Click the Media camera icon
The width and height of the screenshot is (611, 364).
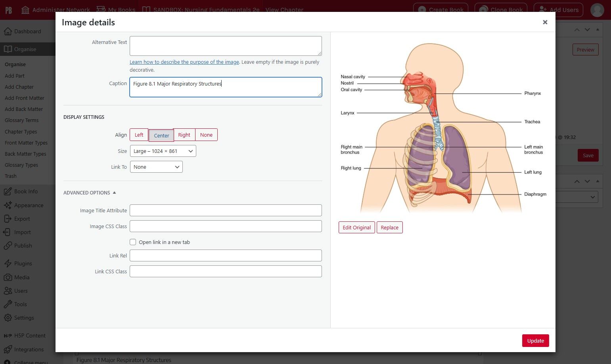click(8, 277)
